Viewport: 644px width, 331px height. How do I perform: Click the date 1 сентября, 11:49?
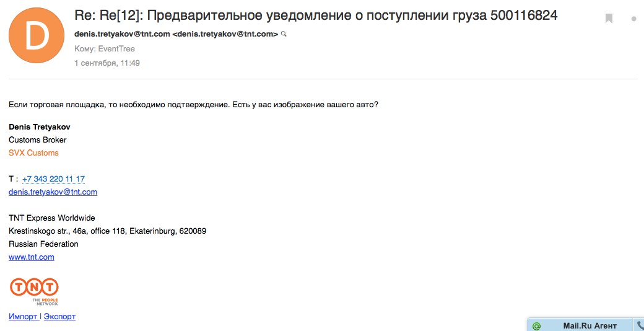click(x=107, y=63)
